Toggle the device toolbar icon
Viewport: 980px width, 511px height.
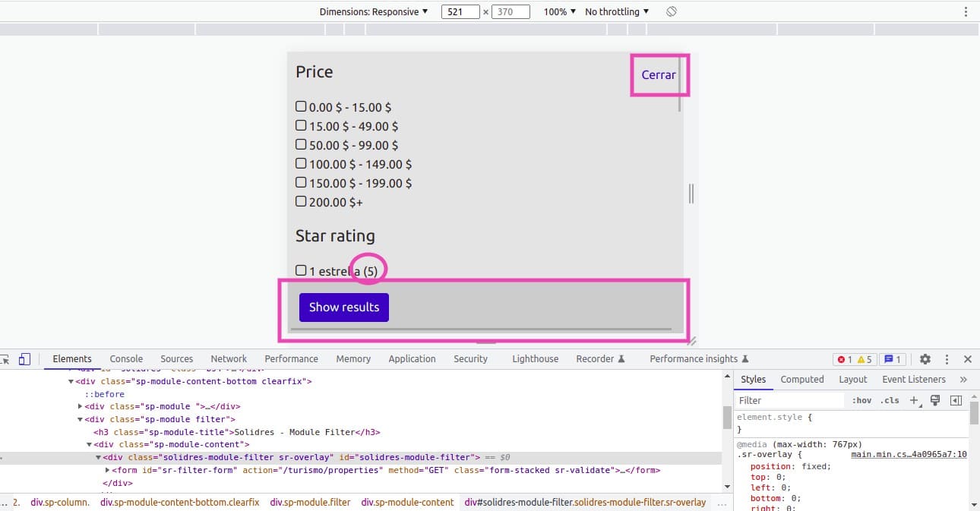click(24, 359)
